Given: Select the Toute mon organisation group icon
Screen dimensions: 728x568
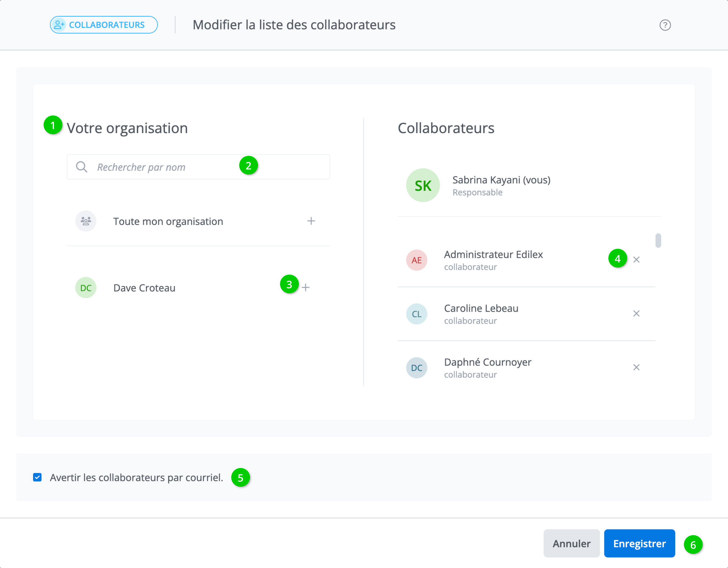Looking at the screenshot, I should tap(86, 221).
